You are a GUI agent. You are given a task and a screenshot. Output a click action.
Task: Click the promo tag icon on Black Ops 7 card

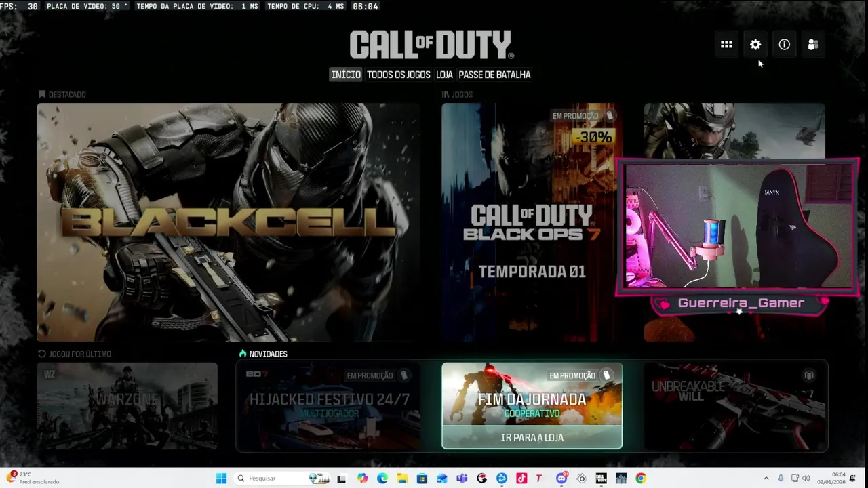(609, 116)
